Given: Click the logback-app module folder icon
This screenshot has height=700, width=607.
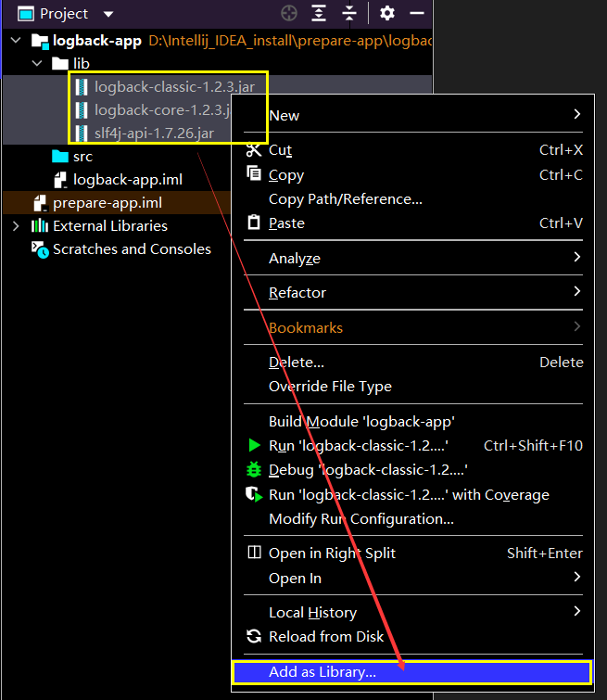Looking at the screenshot, I should click(x=40, y=41).
